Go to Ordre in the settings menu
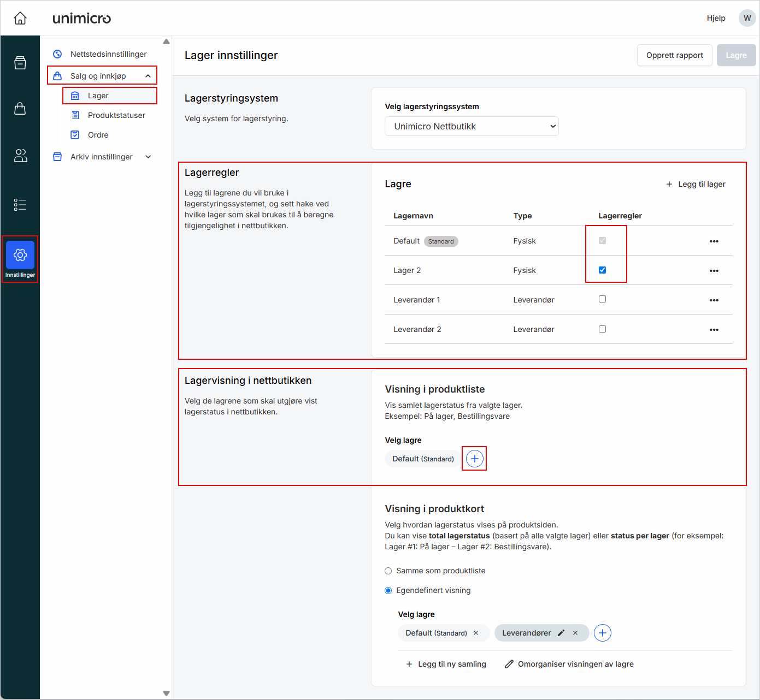Image resolution: width=760 pixels, height=700 pixels. coord(98,135)
